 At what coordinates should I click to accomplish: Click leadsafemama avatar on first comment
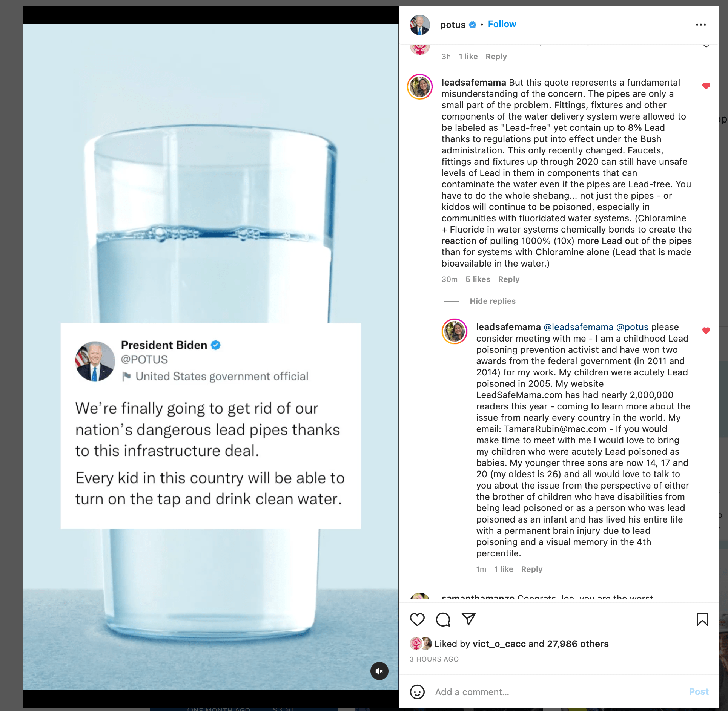tap(420, 87)
